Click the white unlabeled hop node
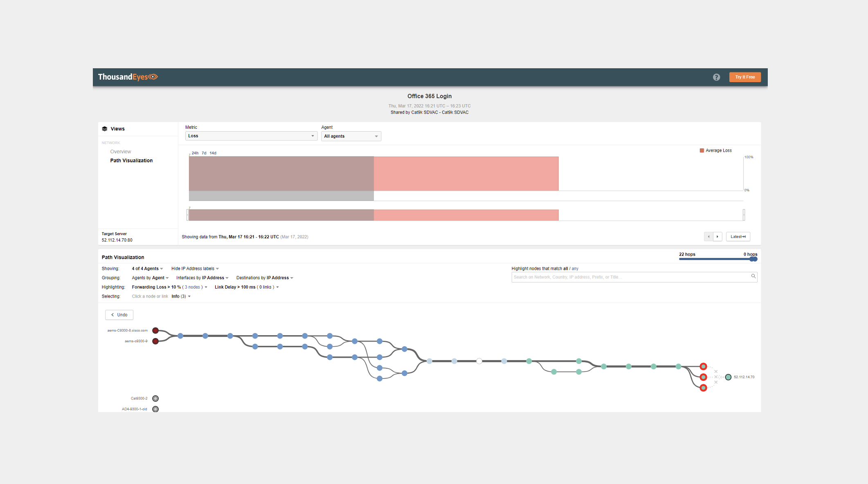868x484 pixels. [479, 361]
